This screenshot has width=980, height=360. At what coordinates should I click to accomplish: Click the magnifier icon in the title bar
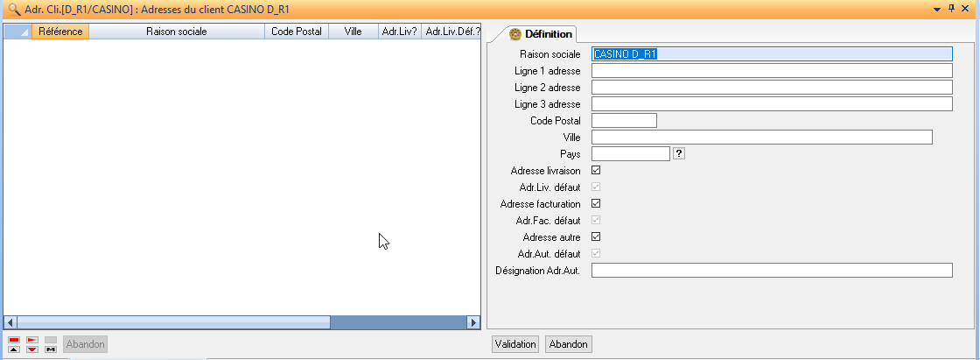coord(13,9)
